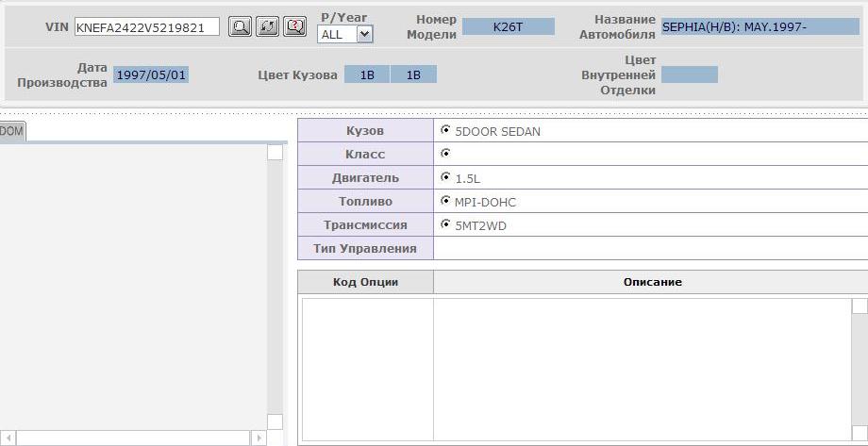Image resolution: width=868 pixels, height=446 pixels.
Task: Select the Класс row radio button
Action: pos(445,154)
